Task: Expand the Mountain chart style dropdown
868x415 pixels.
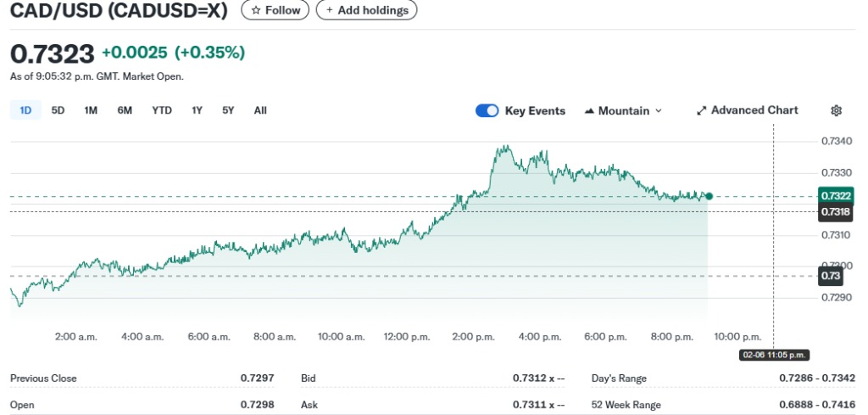Action: pos(658,111)
